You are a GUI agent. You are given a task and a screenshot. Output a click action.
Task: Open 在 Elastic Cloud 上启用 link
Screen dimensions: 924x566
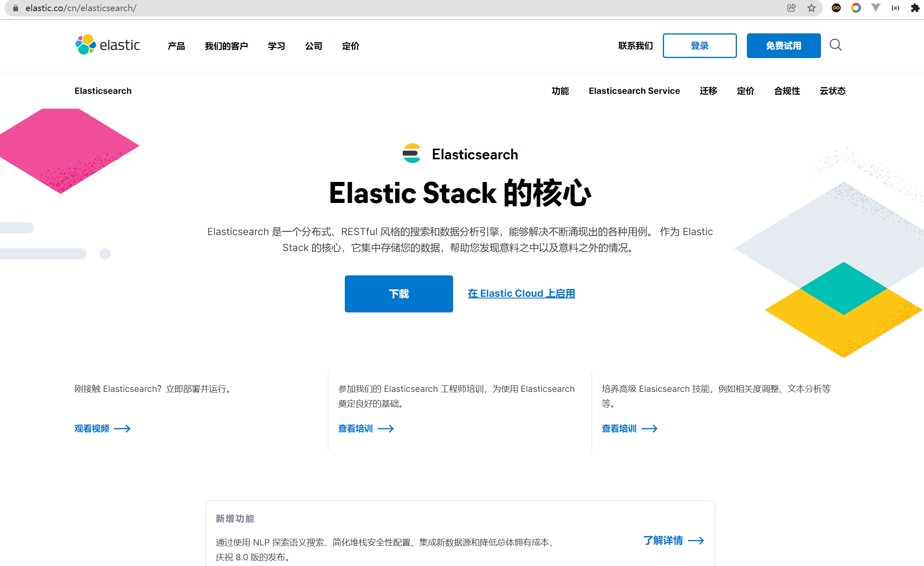pyautogui.click(x=521, y=293)
